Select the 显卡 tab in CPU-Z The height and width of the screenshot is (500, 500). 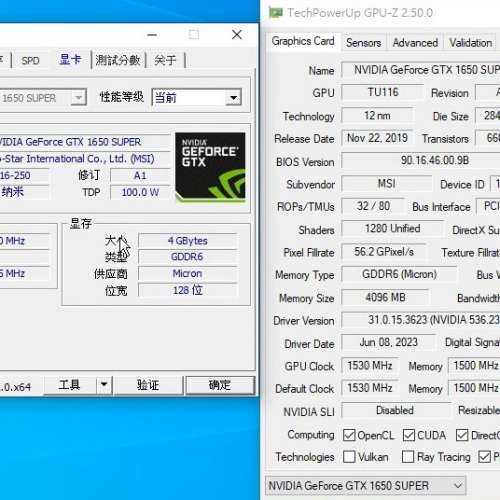click(70, 60)
